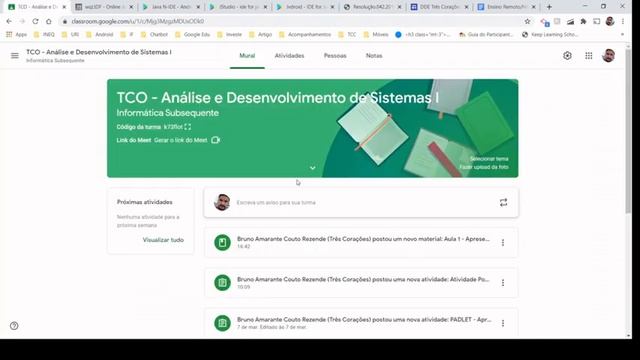Open the Chrome extensions puzzle icon
Viewport: 640px width, 360px height.
pyautogui.click(x=583, y=21)
